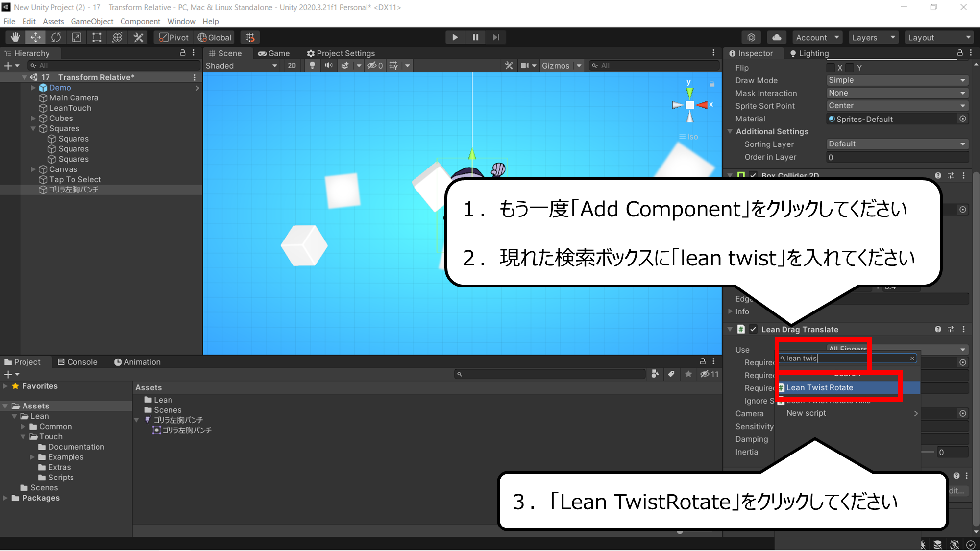Viewport: 980px width, 551px height.
Task: Click the Play button
Action: tap(455, 37)
